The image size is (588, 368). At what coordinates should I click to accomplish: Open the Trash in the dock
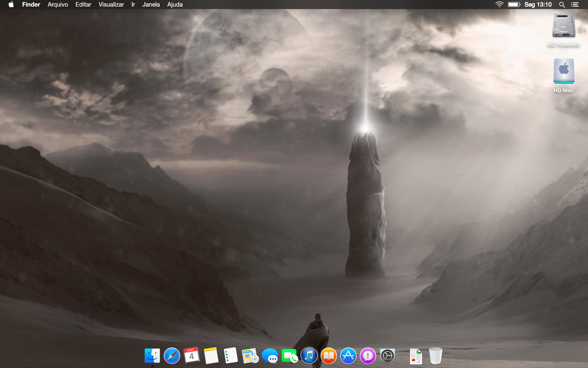pyautogui.click(x=436, y=356)
